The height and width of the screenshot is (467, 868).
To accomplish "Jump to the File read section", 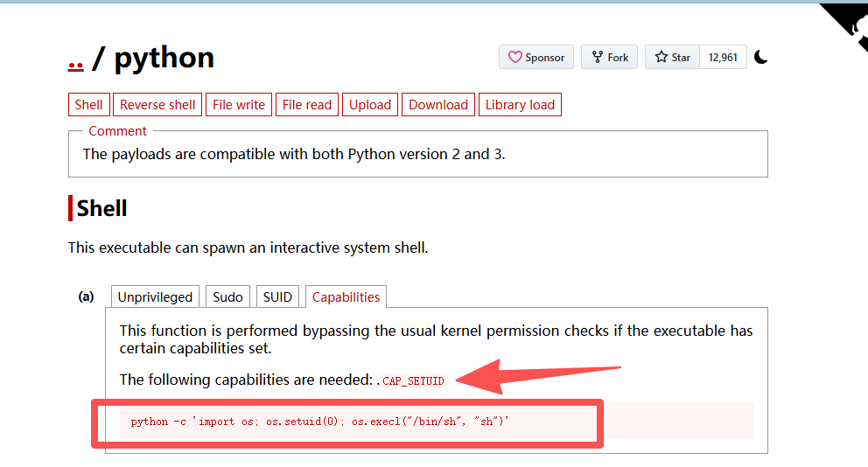I will pos(306,105).
